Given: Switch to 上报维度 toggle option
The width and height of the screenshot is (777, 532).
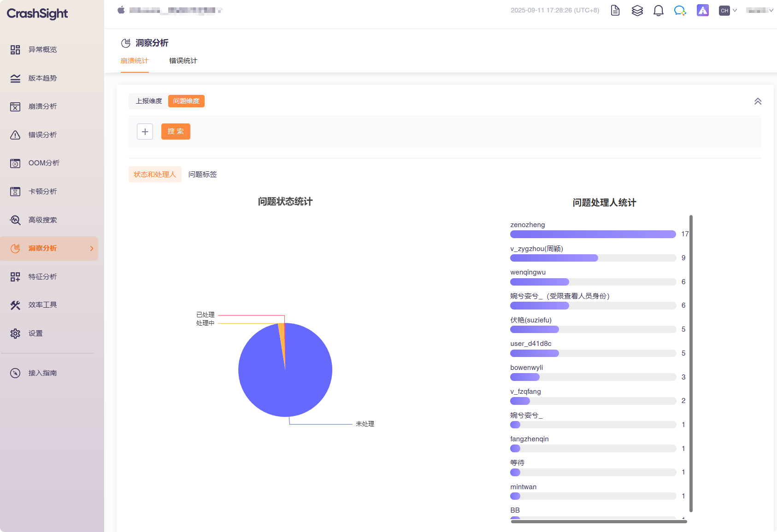Looking at the screenshot, I should [149, 101].
